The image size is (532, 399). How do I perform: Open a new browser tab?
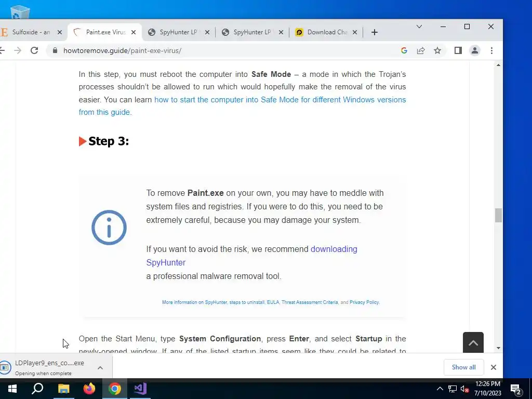click(x=374, y=32)
